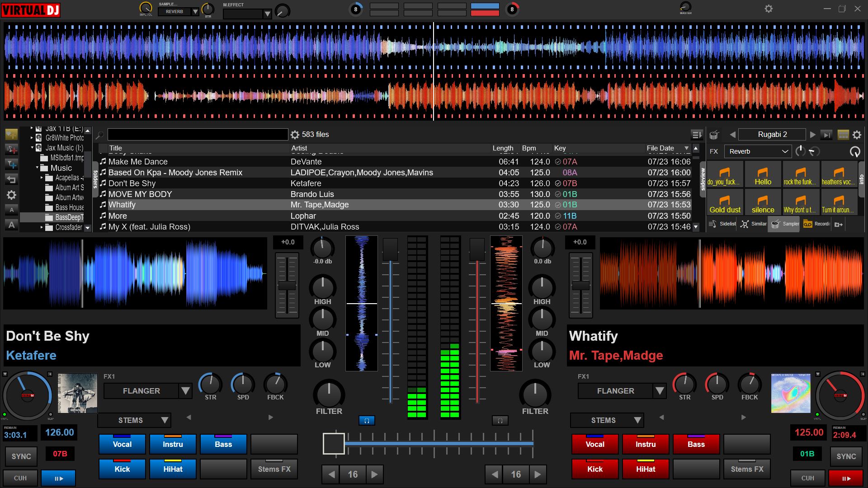Open the master effect dropdown arrow

267,14
